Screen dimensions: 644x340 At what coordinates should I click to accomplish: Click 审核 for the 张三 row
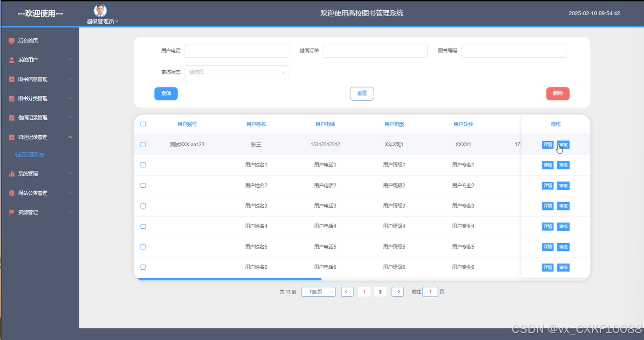(x=563, y=145)
